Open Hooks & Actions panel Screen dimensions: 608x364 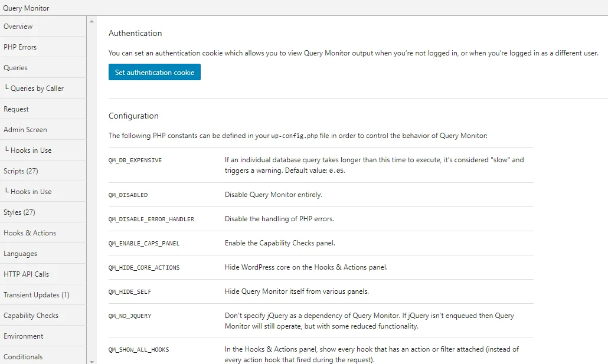pos(43,232)
